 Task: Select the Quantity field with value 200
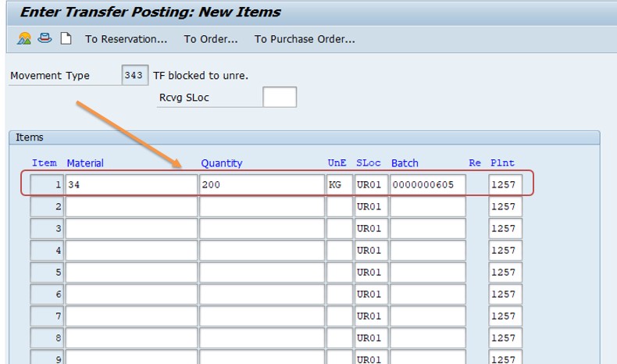pos(262,185)
